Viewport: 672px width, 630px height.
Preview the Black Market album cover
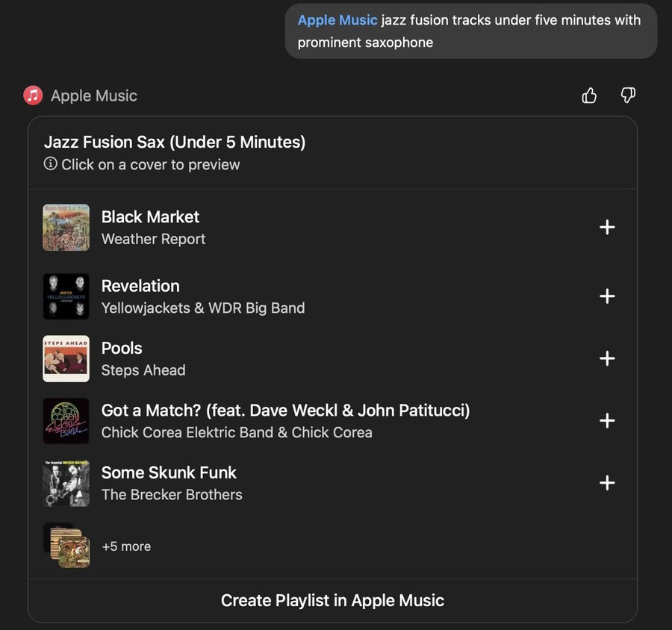(66, 227)
